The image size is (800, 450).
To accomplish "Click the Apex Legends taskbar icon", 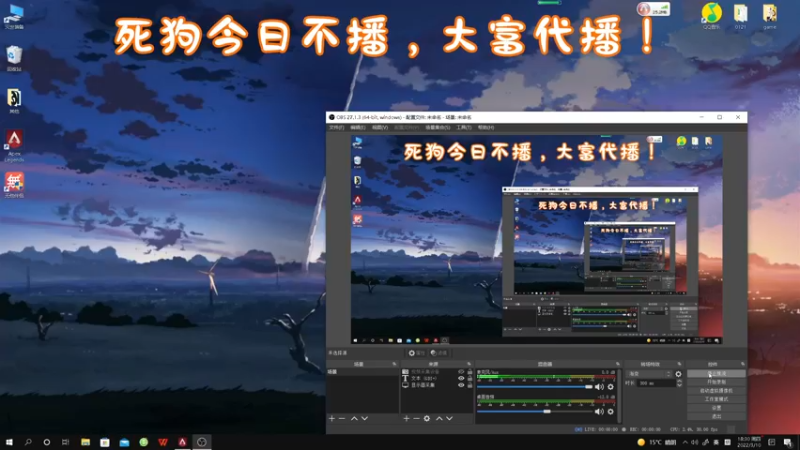I will coord(182,442).
